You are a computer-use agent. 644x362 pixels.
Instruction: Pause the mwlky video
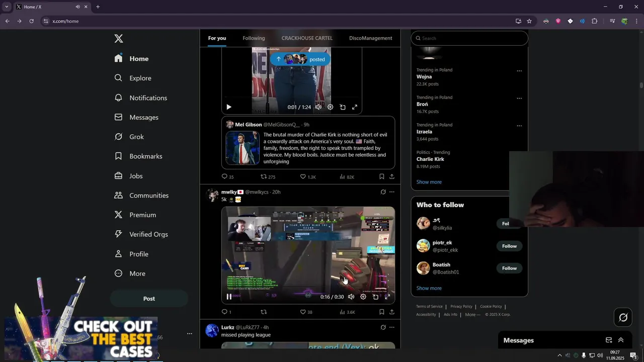coord(229,297)
